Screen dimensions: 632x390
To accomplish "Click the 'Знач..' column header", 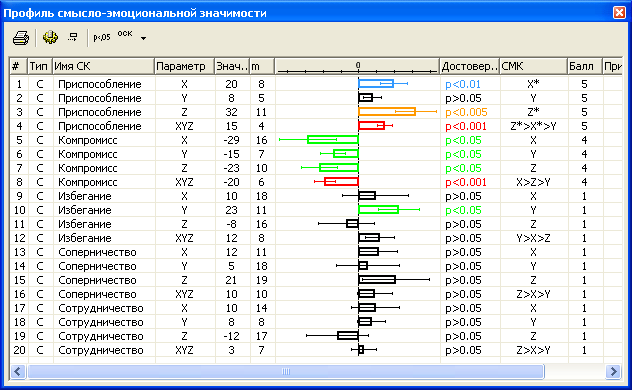I will [x=232, y=66].
